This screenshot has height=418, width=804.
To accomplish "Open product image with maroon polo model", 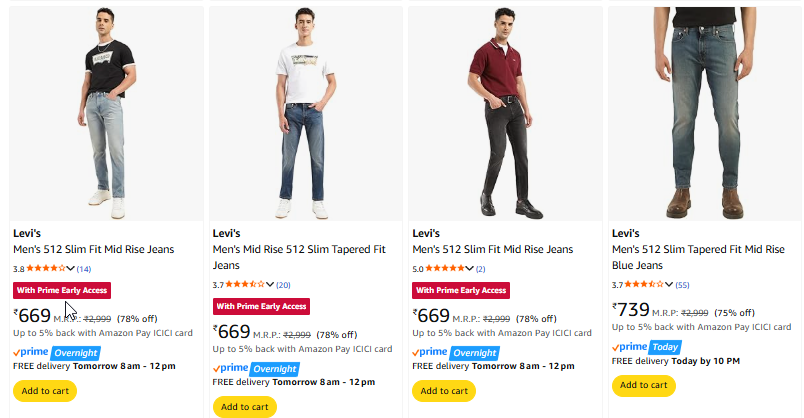I will (505, 112).
